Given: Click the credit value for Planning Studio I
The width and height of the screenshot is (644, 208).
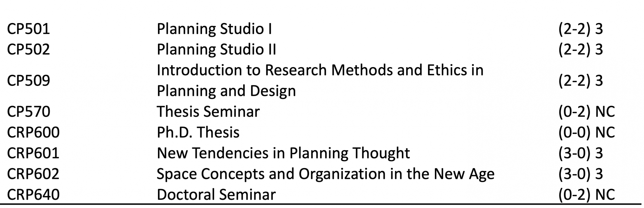Looking at the screenshot, I should pyautogui.click(x=581, y=29).
